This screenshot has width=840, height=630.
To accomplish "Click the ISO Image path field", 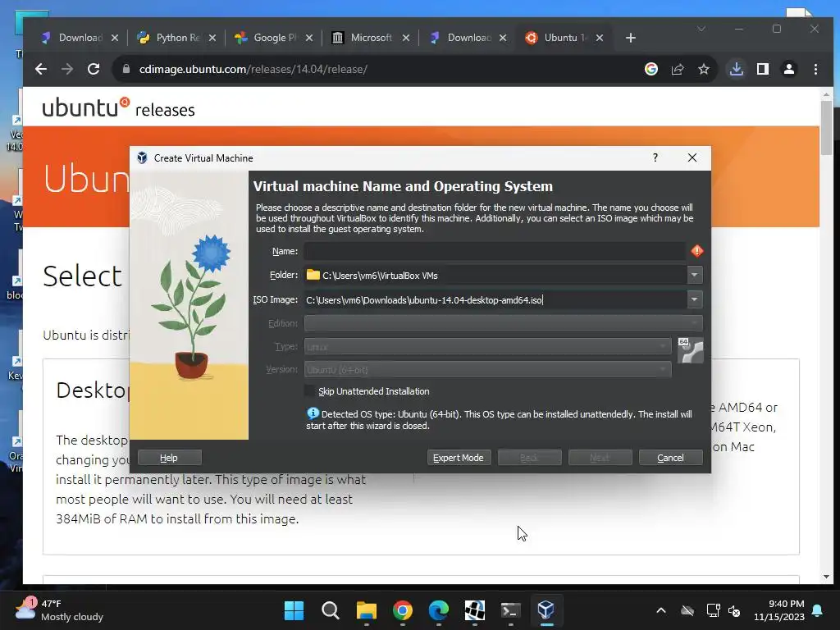I will [495, 299].
